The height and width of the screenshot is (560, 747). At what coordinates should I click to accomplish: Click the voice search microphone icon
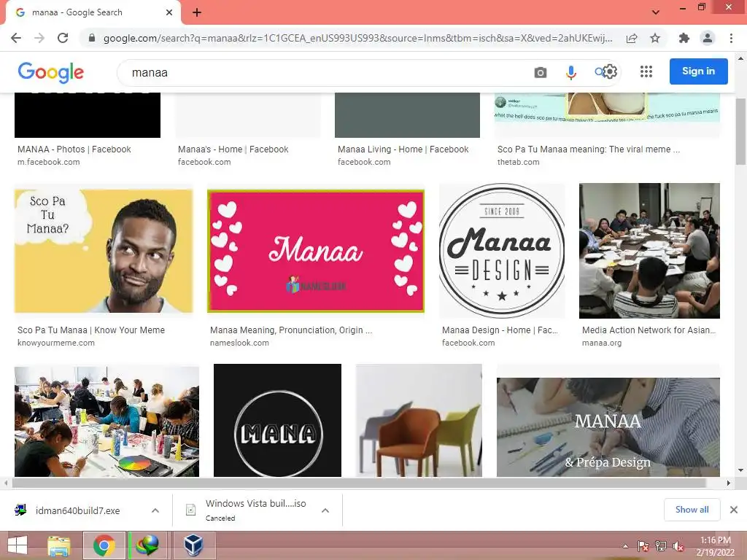click(570, 72)
